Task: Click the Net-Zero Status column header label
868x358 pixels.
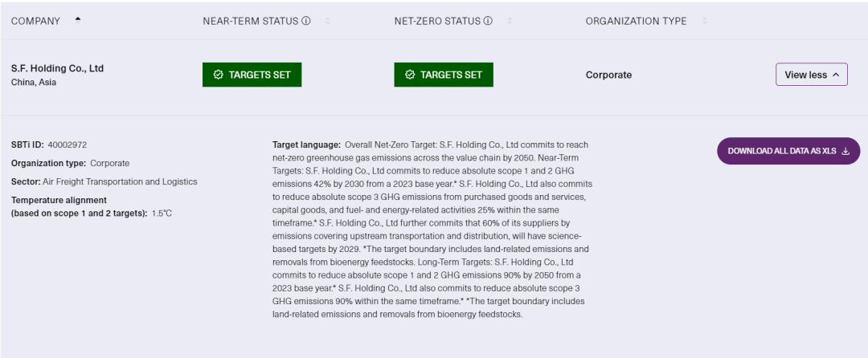Action: point(437,21)
